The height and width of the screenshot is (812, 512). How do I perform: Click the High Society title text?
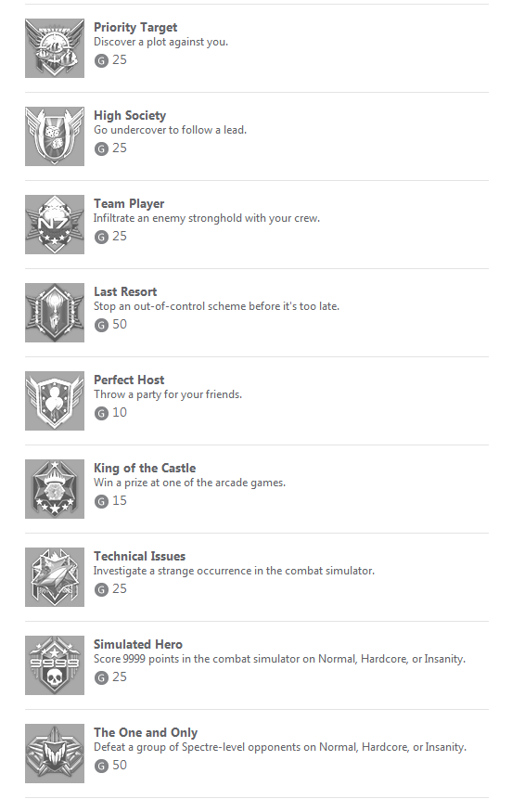pos(130,115)
